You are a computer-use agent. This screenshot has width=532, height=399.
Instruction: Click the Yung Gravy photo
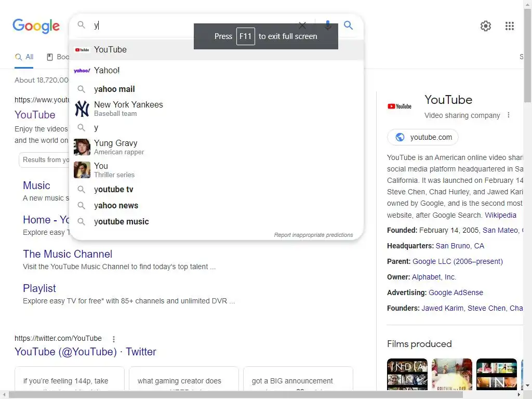coord(82,147)
